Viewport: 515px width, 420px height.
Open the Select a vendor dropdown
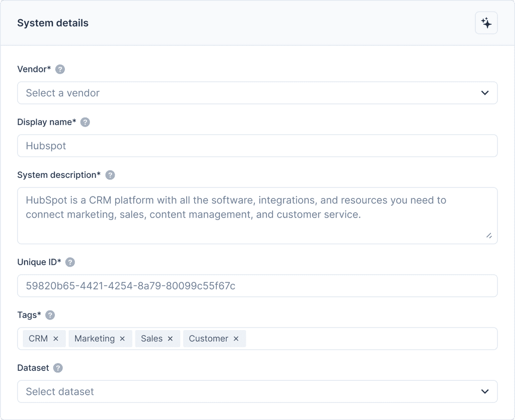click(x=257, y=93)
